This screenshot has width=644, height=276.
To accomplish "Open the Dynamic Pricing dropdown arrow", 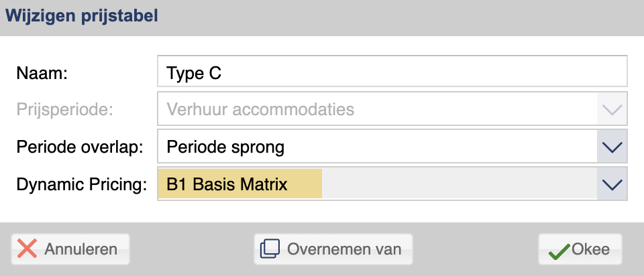I will [612, 184].
